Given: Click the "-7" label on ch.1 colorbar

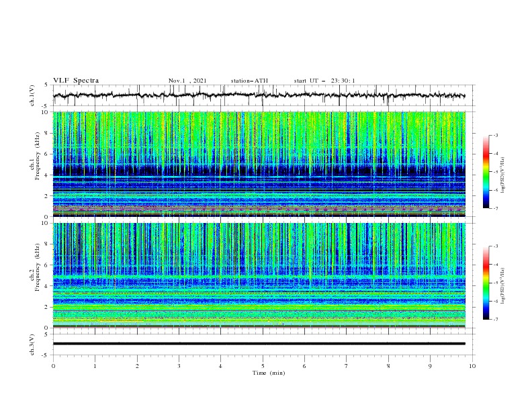Looking at the screenshot, I should [x=495, y=208].
